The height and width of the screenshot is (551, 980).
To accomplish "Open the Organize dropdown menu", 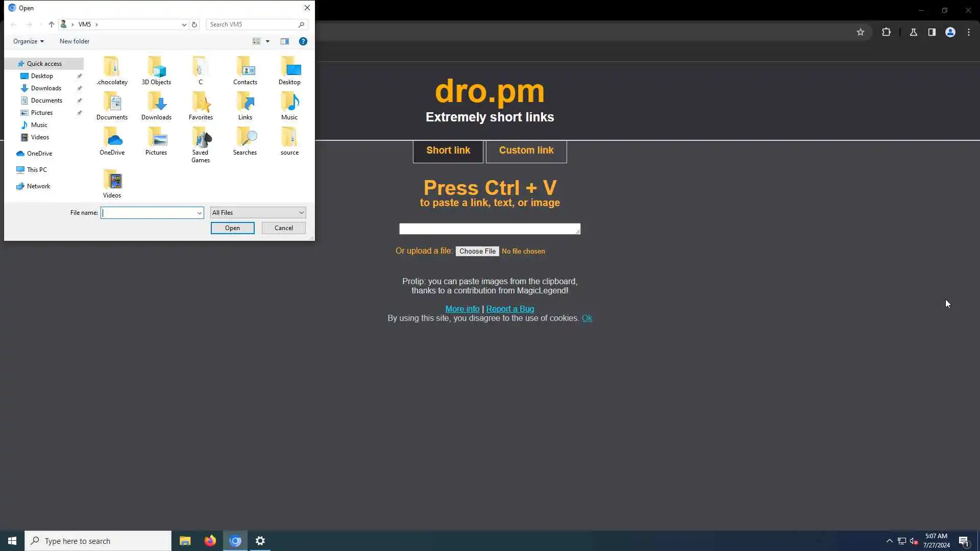I will coord(29,41).
